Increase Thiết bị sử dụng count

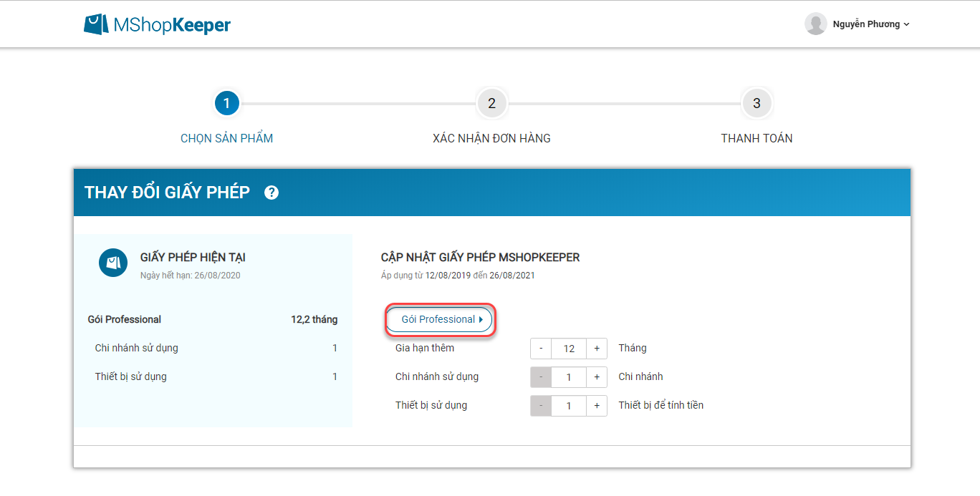(597, 406)
